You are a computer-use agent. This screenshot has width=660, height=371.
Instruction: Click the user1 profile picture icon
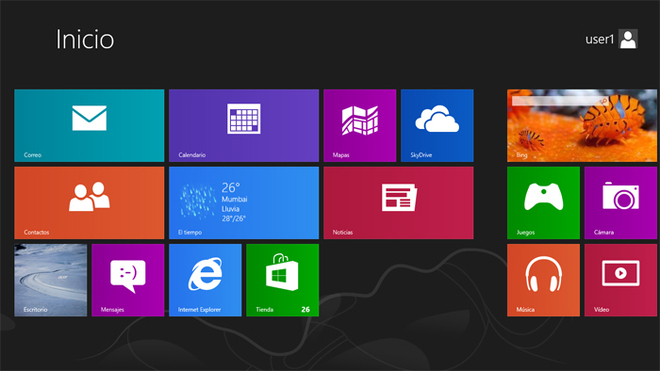click(628, 39)
